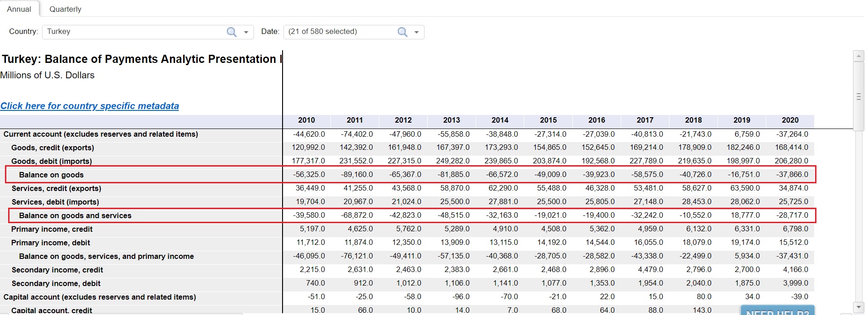Switch to the Quarterly tab
The image size is (868, 315).
(x=66, y=9)
